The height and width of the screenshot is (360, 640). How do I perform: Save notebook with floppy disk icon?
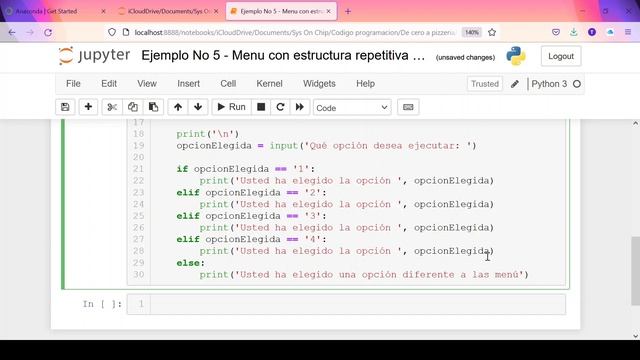pos(65,107)
